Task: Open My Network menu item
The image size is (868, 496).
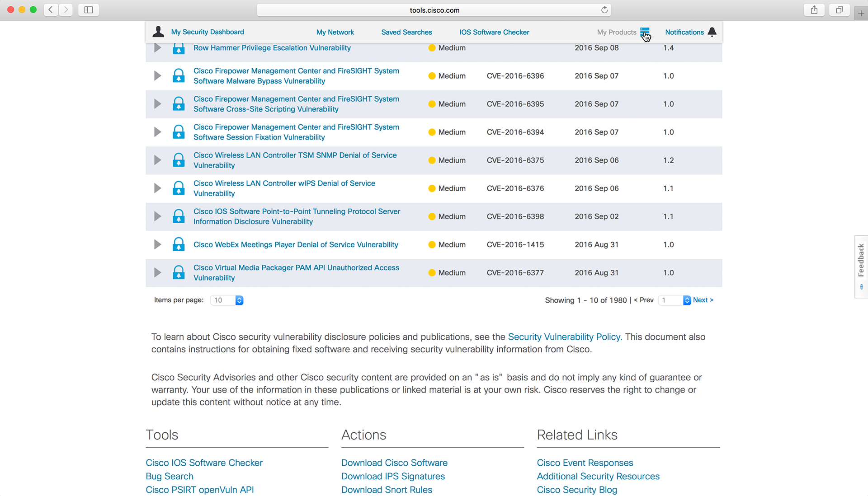Action: coord(335,32)
